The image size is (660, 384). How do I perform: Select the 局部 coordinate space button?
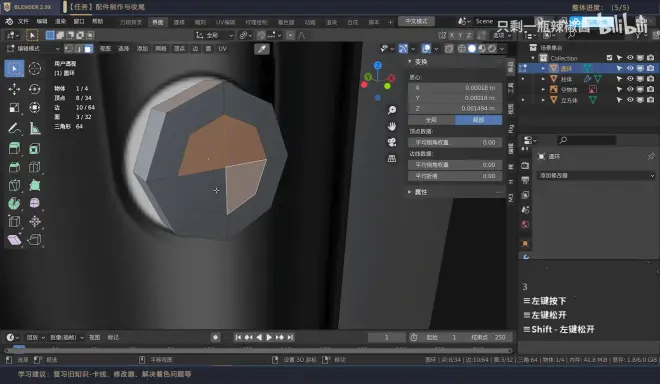tap(479, 120)
